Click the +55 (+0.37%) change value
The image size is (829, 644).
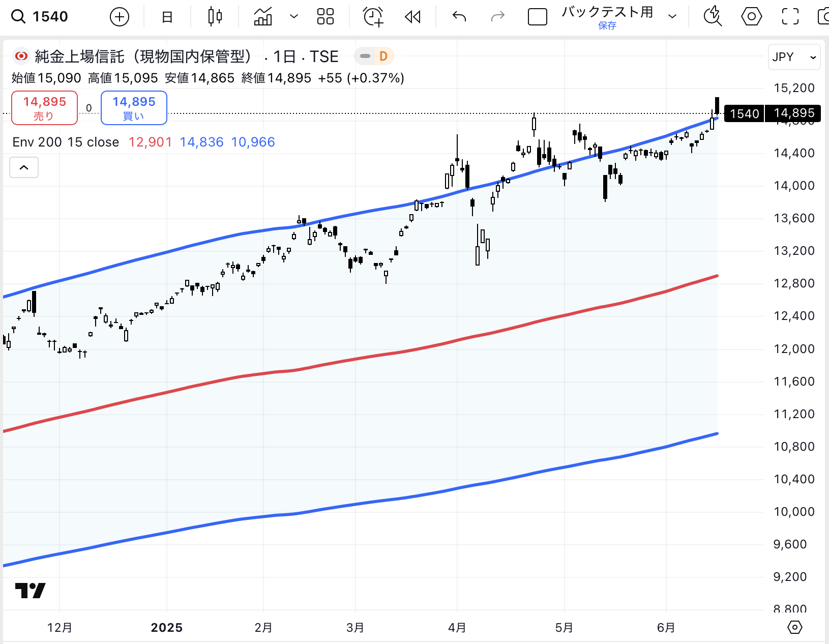(x=361, y=78)
